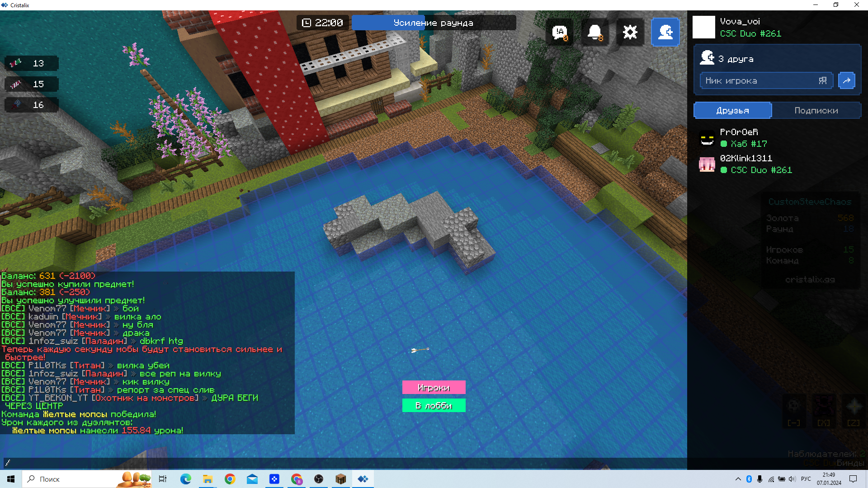Click the green "В лобби" button
Image resolution: width=868 pixels, height=488 pixels.
[x=434, y=406]
